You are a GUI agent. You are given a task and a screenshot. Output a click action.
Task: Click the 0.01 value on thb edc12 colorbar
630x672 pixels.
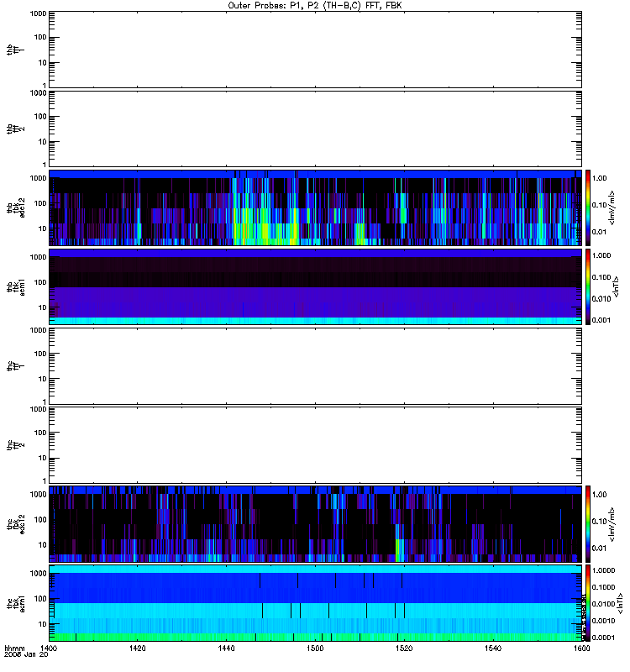599,232
